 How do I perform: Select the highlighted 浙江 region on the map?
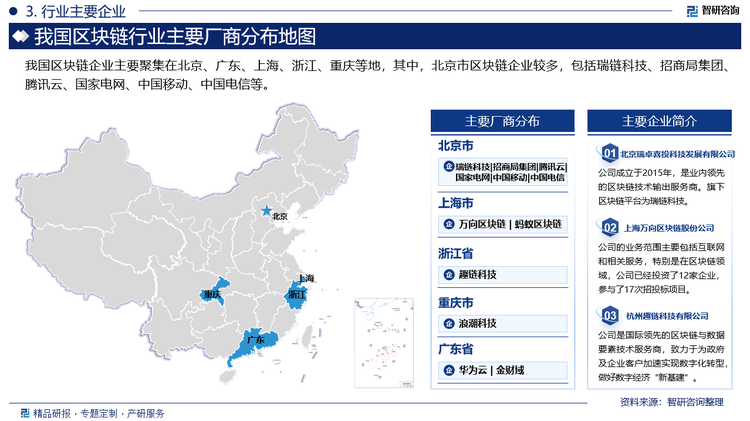[x=296, y=294]
